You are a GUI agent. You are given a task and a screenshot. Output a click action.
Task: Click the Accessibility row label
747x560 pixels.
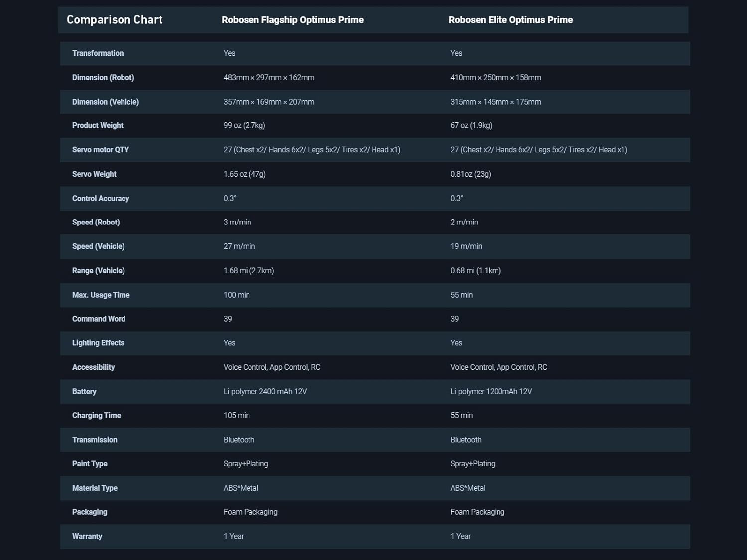point(93,367)
